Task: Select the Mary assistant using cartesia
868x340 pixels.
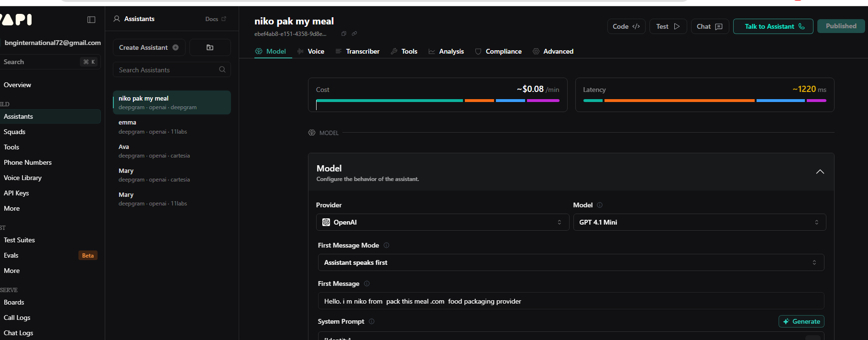Action: point(172,175)
